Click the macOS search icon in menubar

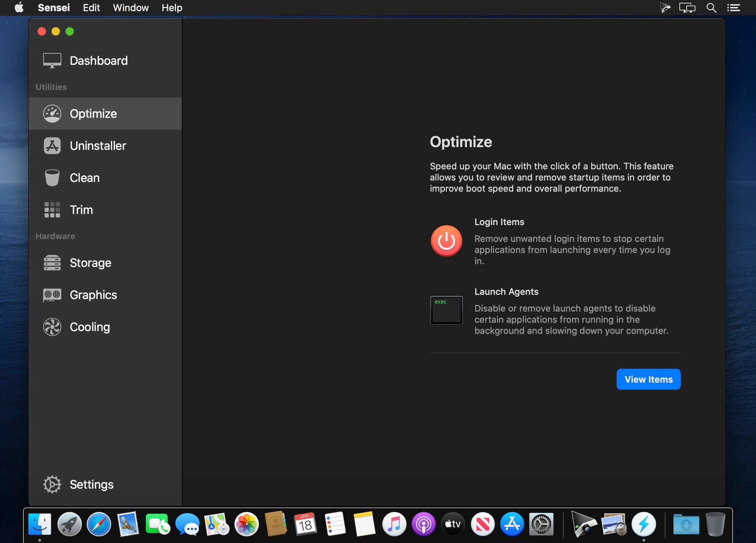(711, 8)
